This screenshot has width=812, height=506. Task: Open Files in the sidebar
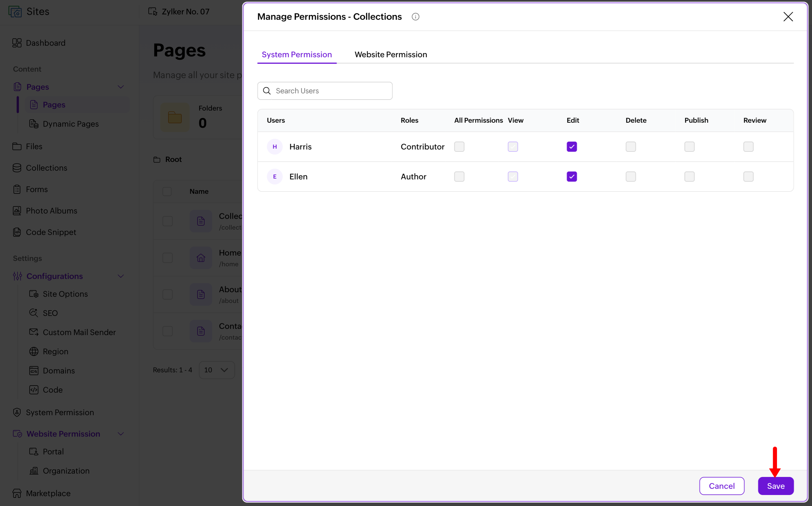(x=28, y=146)
